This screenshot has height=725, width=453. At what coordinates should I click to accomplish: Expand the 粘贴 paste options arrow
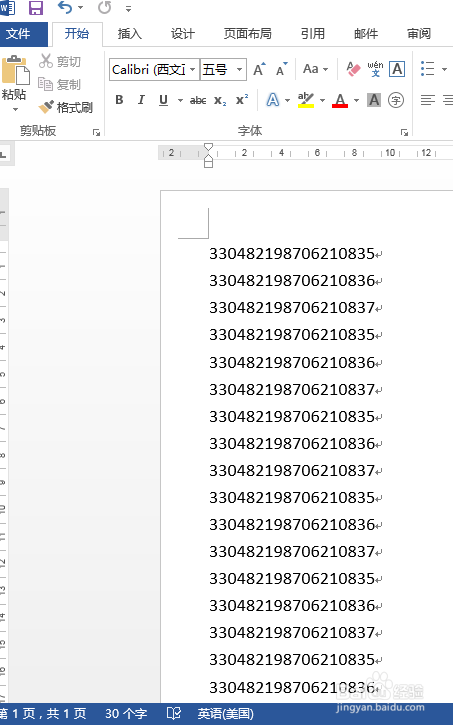coord(15,110)
